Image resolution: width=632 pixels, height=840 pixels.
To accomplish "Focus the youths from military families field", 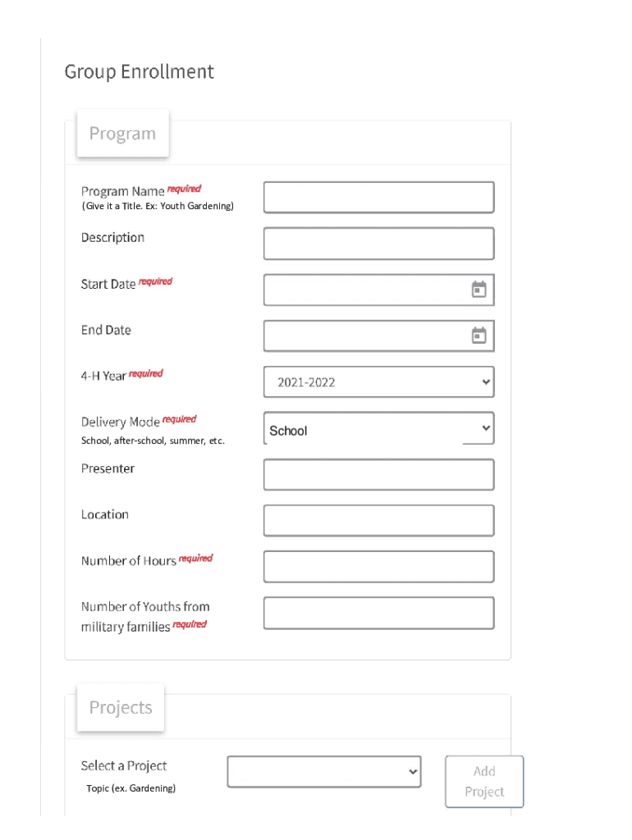I will point(378,613).
